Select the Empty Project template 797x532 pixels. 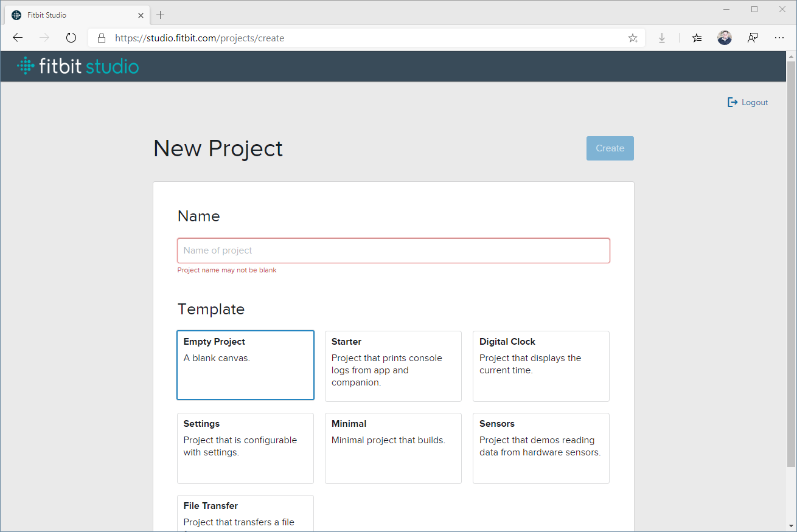(x=245, y=365)
